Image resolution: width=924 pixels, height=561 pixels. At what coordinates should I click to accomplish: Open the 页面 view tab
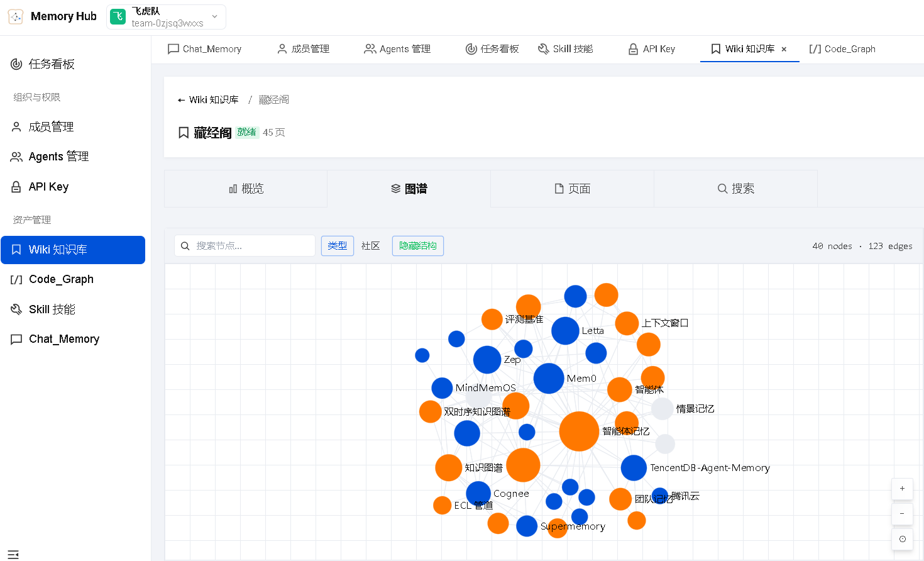[573, 189]
